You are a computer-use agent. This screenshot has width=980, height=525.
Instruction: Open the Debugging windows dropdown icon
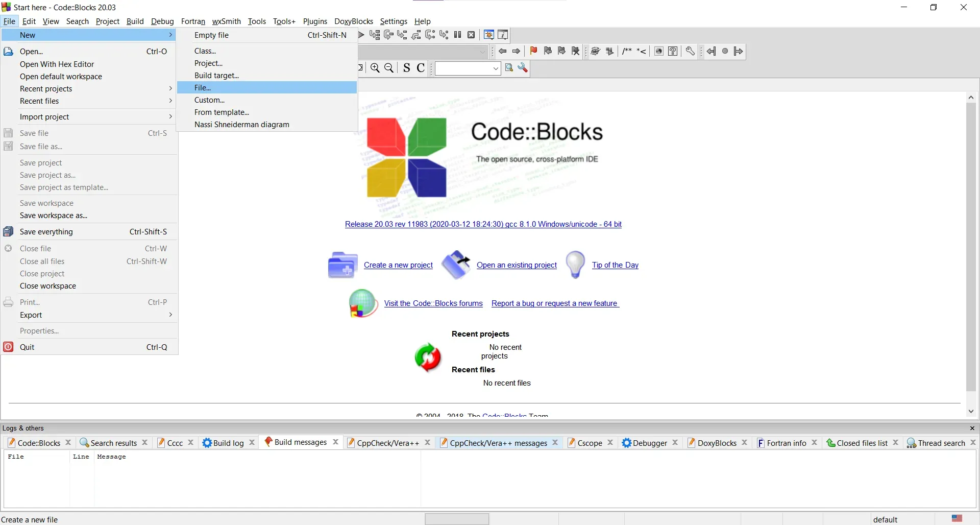click(x=489, y=35)
